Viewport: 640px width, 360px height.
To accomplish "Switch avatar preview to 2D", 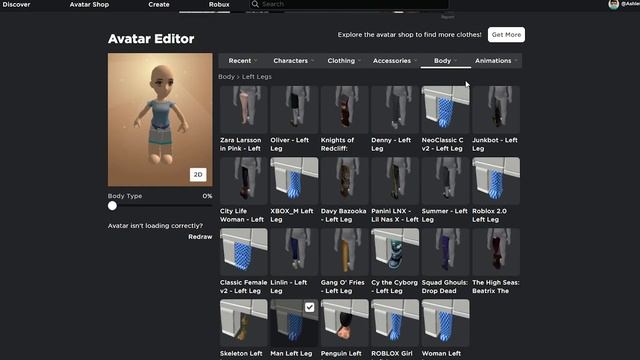I will [198, 174].
